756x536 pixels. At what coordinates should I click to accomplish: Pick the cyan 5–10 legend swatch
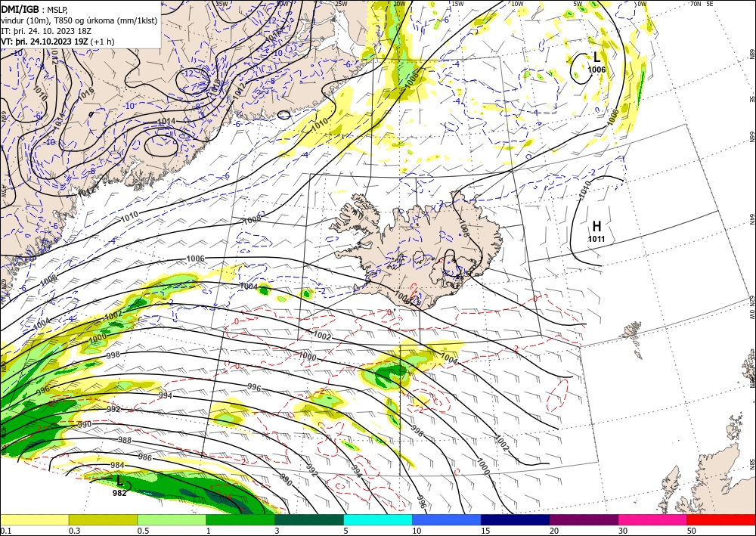coord(378,519)
